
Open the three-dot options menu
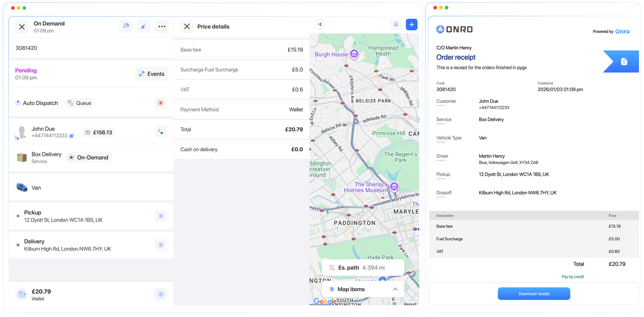tap(162, 26)
